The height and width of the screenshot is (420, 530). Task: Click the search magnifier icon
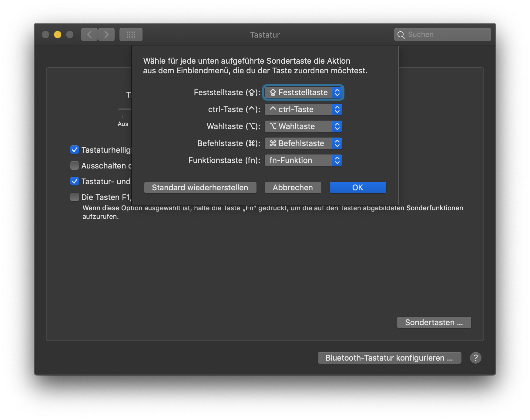pyautogui.click(x=401, y=35)
